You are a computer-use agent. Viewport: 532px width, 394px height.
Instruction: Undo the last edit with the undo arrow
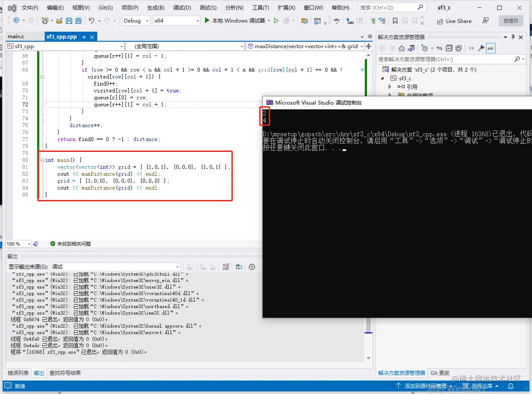[x=91, y=20]
